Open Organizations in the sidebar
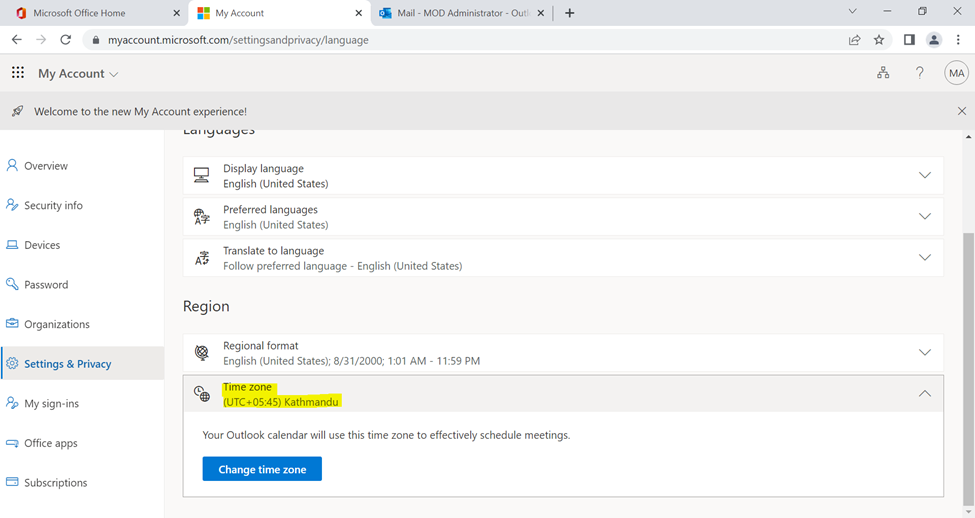 82,324
